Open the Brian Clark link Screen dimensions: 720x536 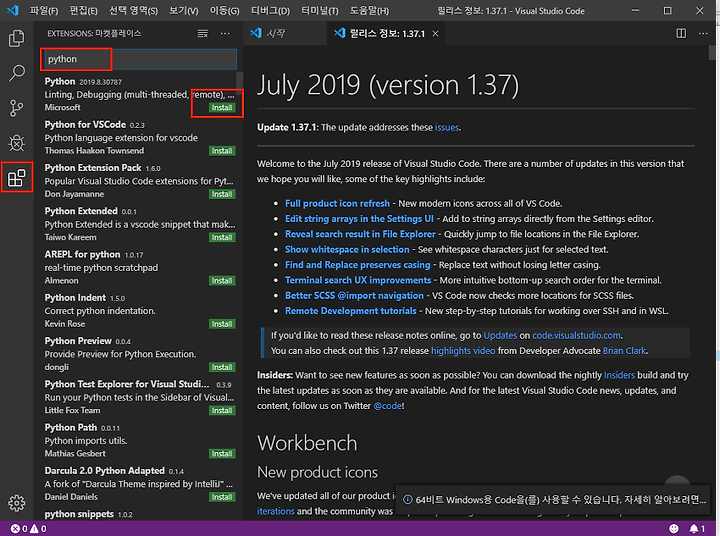tap(624, 350)
